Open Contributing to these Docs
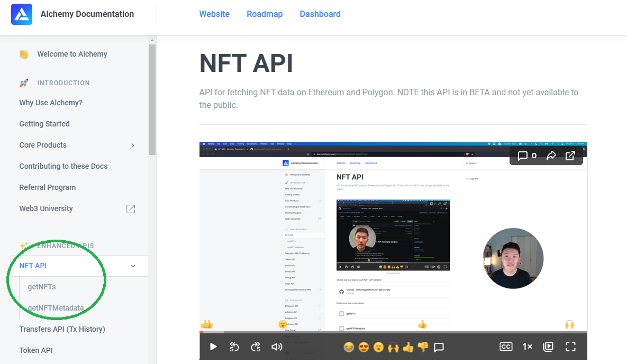This screenshot has height=364, width=627. (63, 167)
